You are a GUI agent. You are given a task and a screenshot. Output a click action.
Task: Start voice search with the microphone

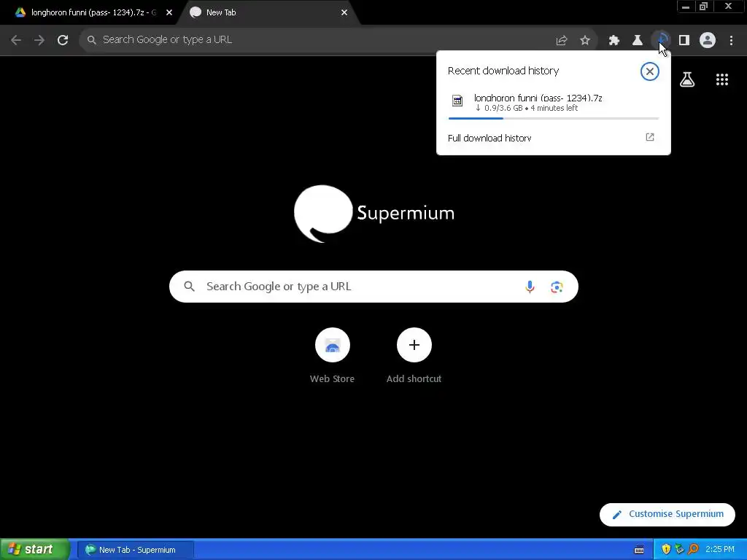click(x=530, y=287)
